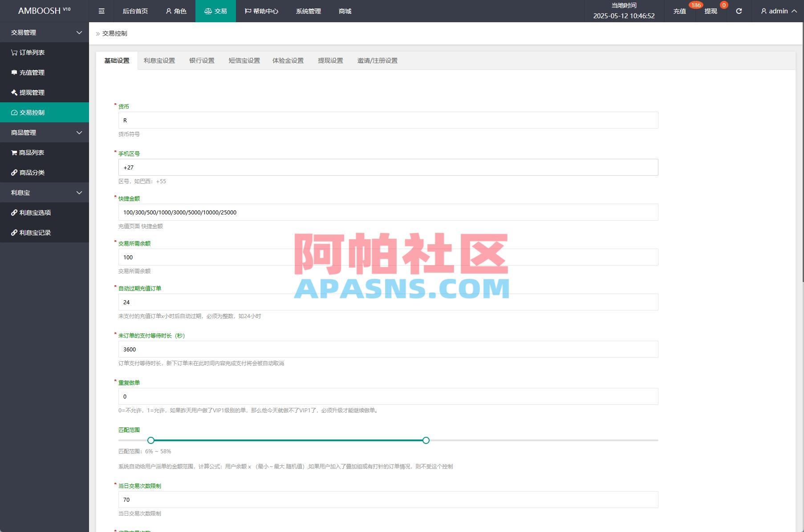Click the 利息宝选项 link icon
Image resolution: width=804 pixels, height=532 pixels.
coord(13,213)
